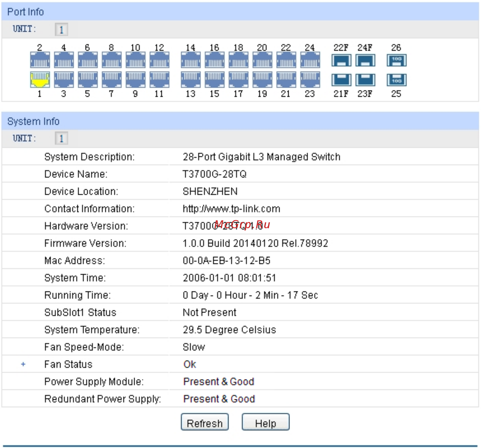Click the Refresh button
Image resolution: width=481 pixels, height=448 pixels.
[205, 422]
